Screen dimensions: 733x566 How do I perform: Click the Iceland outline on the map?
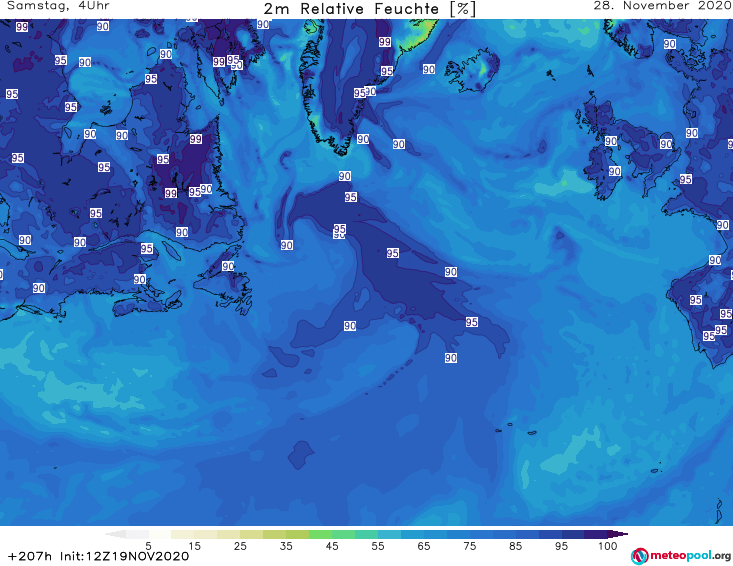[x=472, y=71]
